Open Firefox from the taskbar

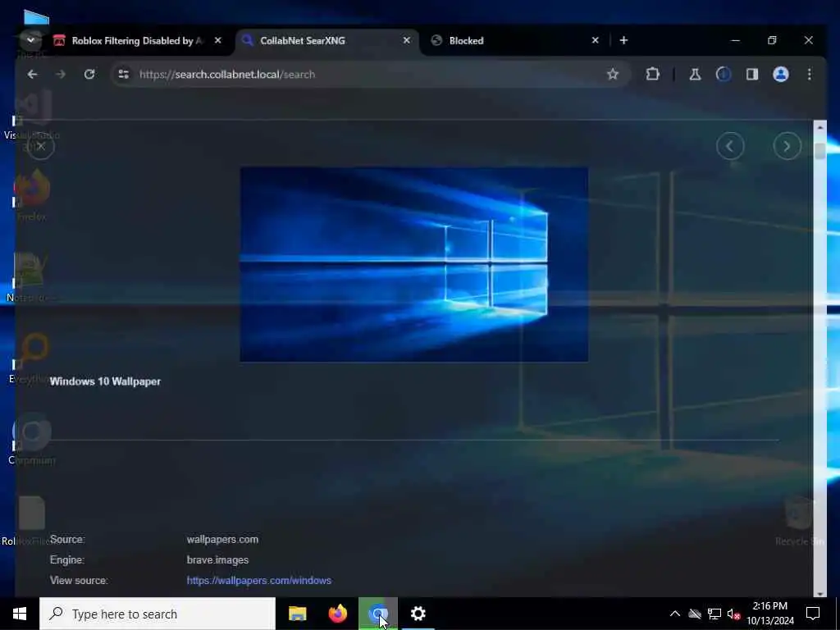337,614
